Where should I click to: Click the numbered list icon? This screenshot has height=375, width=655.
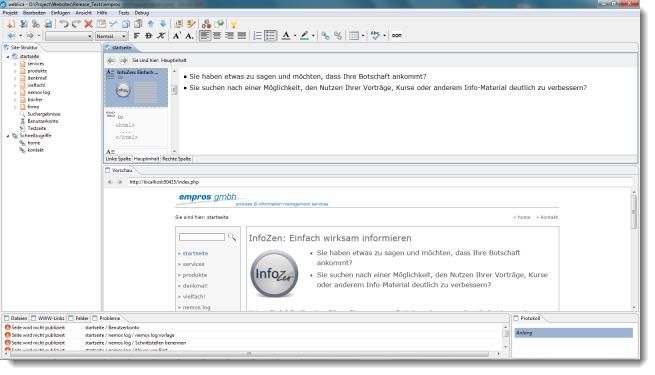[x=258, y=36]
